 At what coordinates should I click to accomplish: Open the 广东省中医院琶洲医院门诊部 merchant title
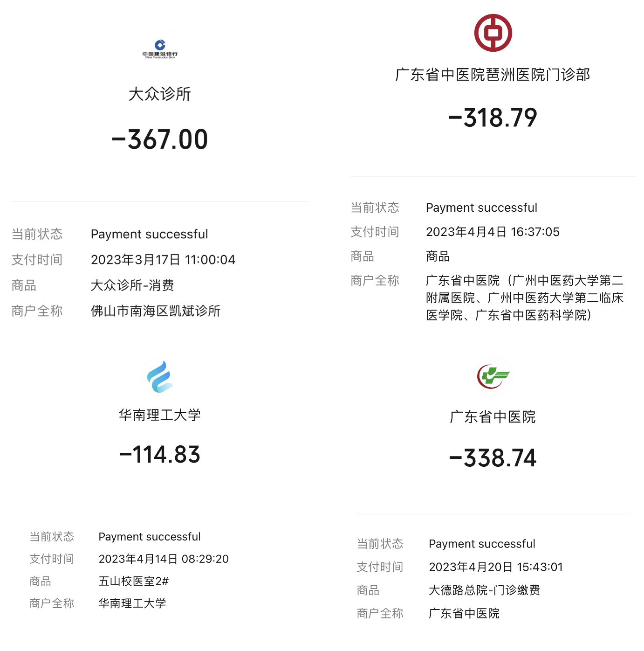pos(493,75)
